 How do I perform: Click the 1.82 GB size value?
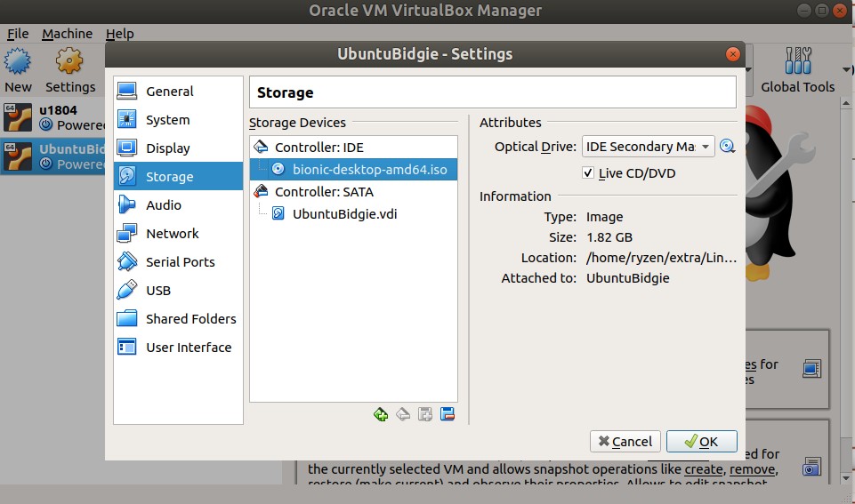point(609,237)
